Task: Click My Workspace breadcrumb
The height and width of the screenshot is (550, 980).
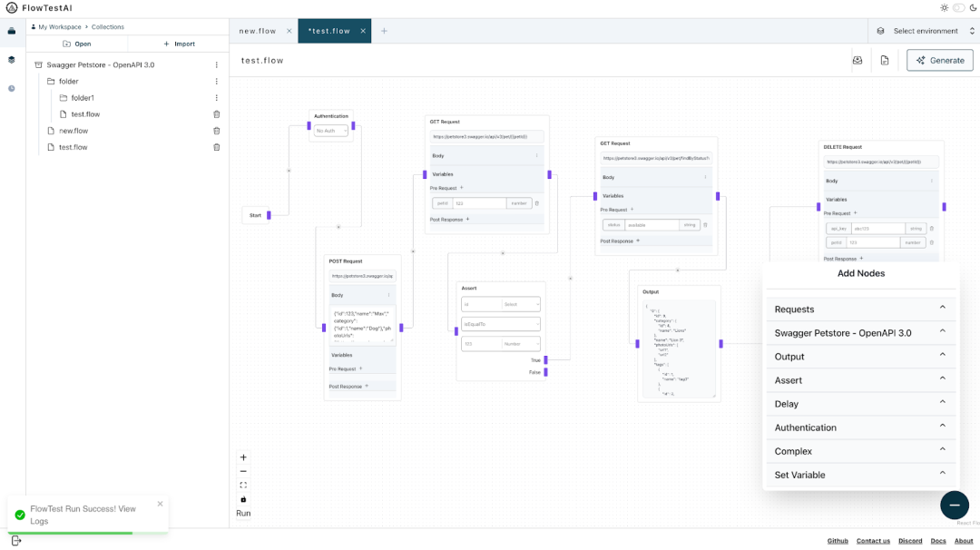Action: click(60, 27)
